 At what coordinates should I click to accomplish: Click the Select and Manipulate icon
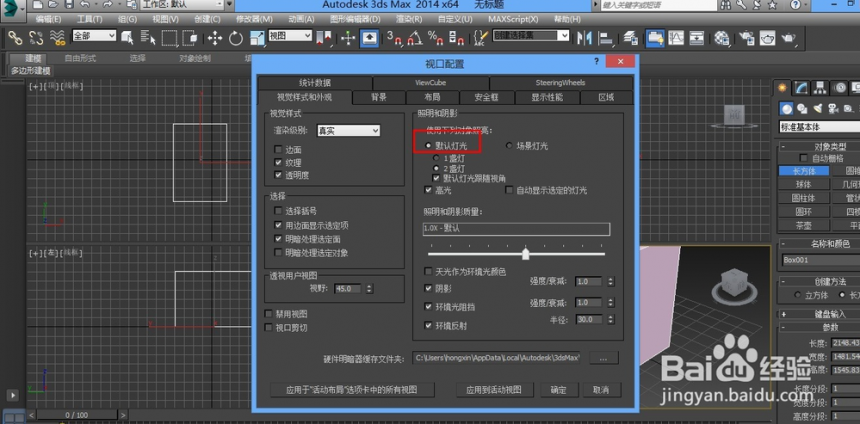(348, 38)
